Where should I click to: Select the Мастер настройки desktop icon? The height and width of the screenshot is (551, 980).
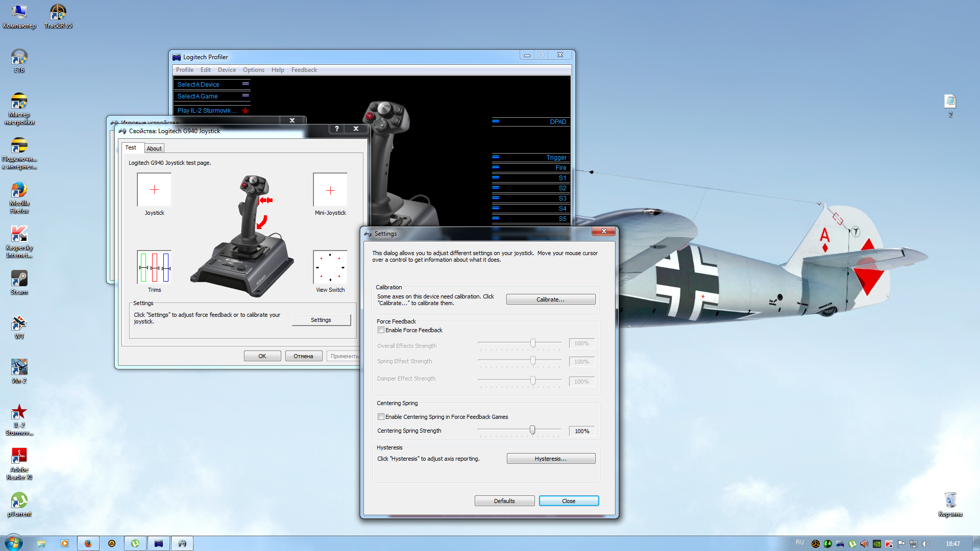[x=19, y=109]
